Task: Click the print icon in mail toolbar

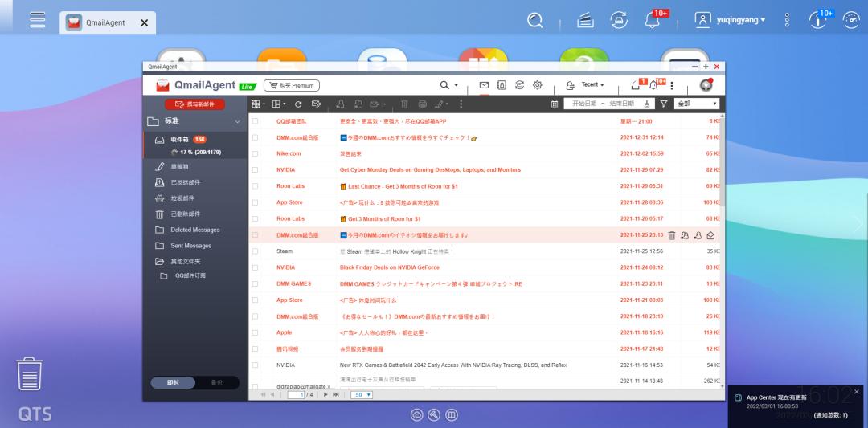Action: [x=423, y=104]
